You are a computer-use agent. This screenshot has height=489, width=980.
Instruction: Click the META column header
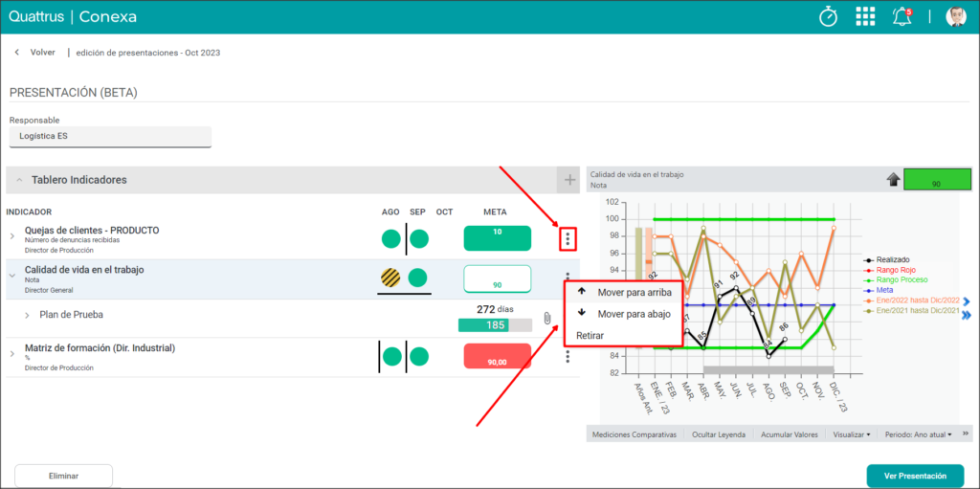[495, 212]
